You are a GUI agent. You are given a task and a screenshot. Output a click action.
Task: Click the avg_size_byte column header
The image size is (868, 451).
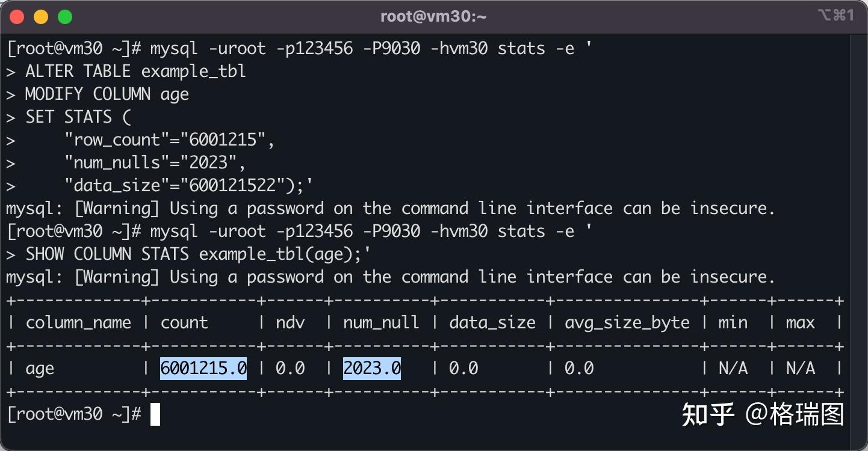pos(627,323)
